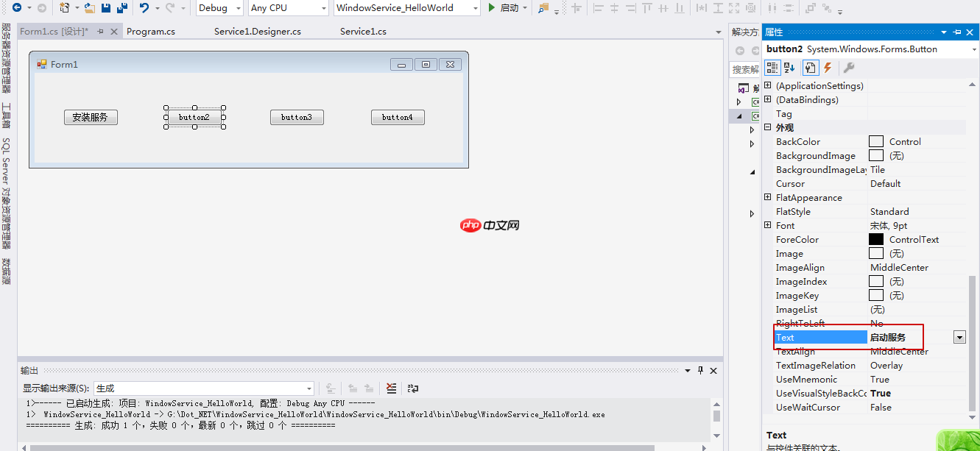Select the 安装服务 button on Form1
The image size is (980, 451).
[91, 117]
